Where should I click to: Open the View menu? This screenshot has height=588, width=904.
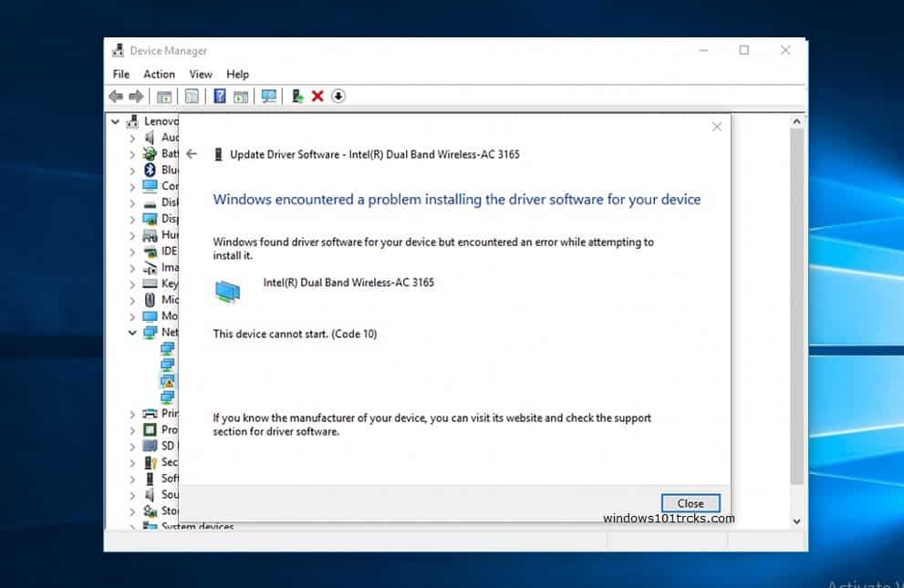(201, 74)
